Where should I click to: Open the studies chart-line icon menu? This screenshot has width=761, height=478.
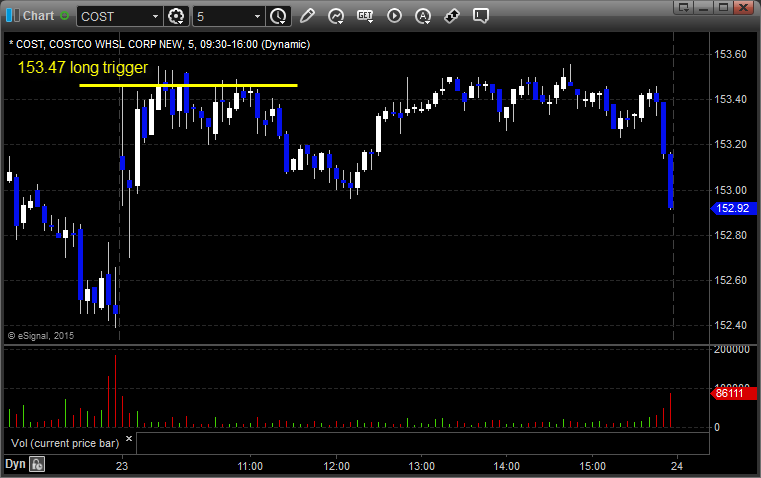click(336, 16)
